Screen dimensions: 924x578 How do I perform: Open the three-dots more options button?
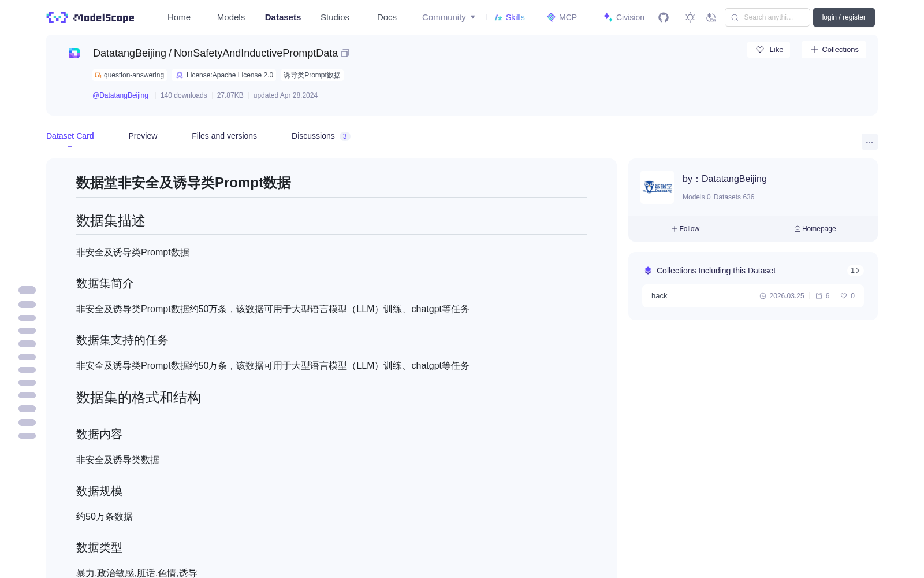click(x=870, y=142)
